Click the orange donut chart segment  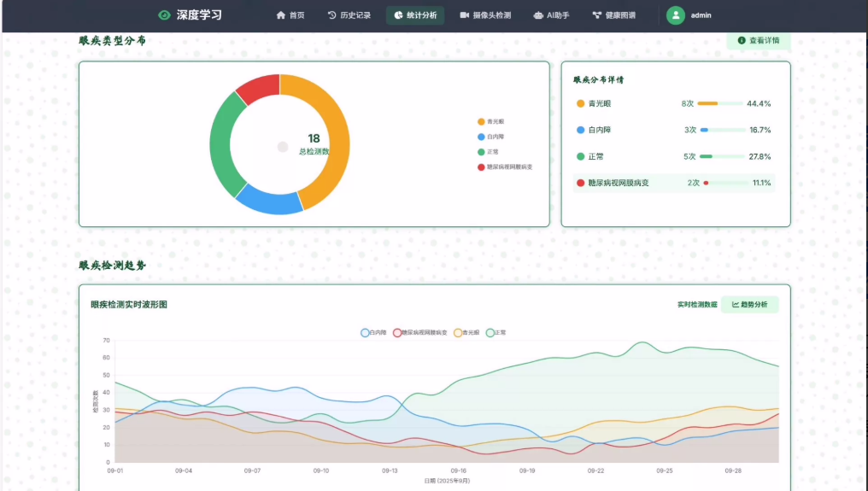tap(337, 133)
